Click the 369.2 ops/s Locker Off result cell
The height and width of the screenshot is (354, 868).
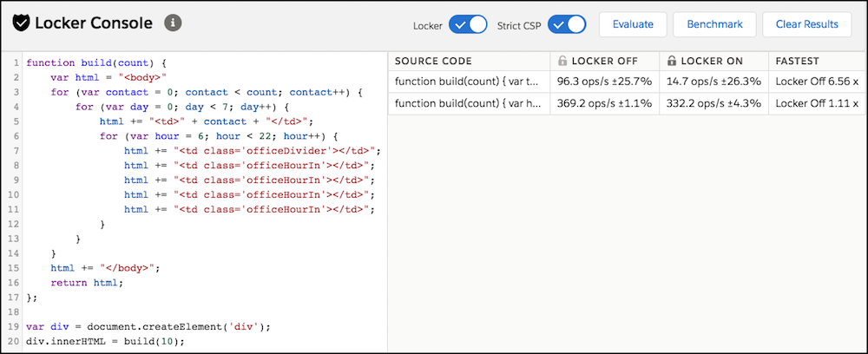[604, 104]
